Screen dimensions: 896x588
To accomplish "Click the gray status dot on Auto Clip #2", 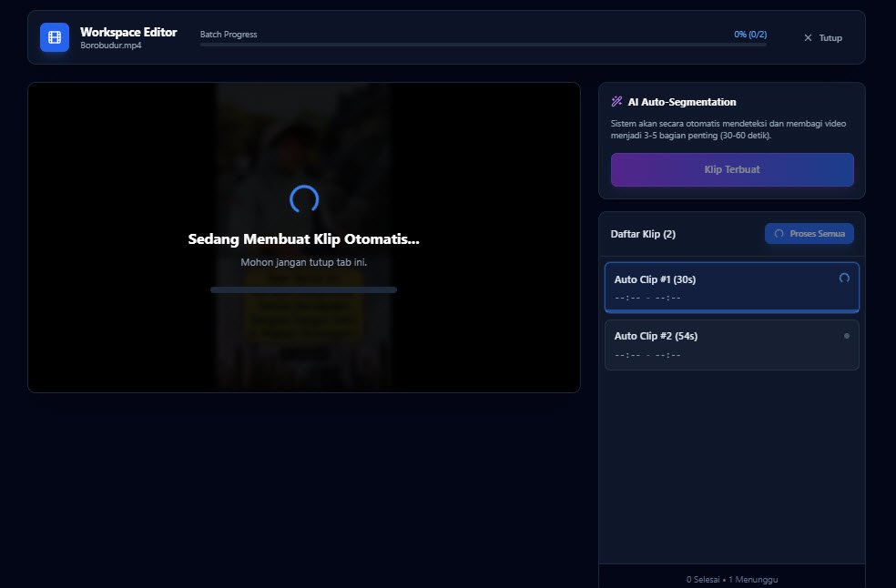I will point(846,336).
